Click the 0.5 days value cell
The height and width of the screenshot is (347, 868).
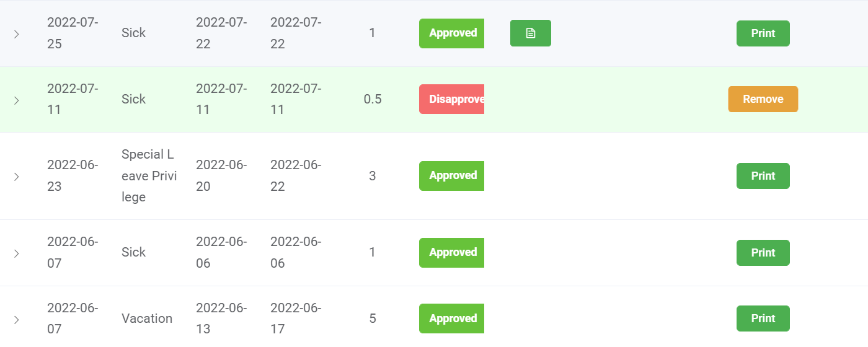point(372,99)
